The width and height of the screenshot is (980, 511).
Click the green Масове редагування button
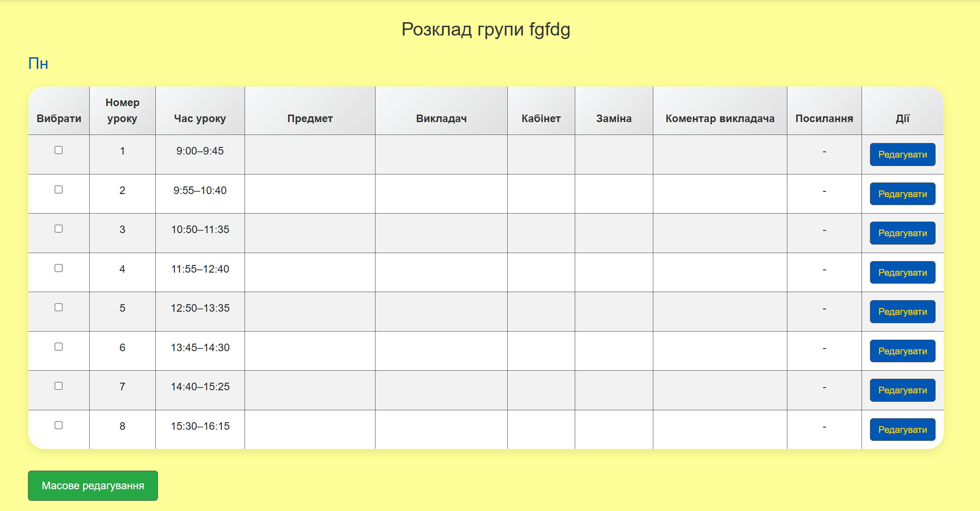(93, 486)
